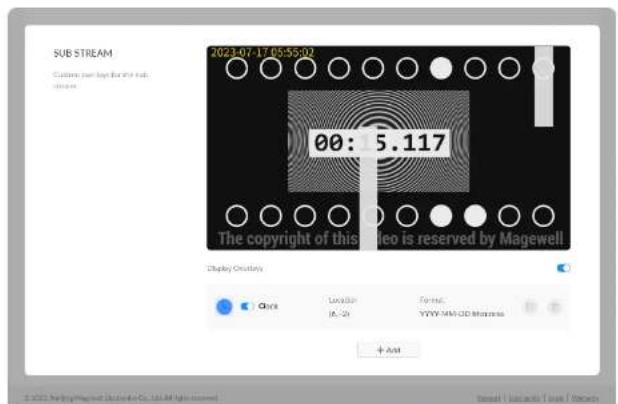Screen dimensions: 618x404
Task: Click the delete icon in the Clock row
Action: pyautogui.click(x=554, y=307)
